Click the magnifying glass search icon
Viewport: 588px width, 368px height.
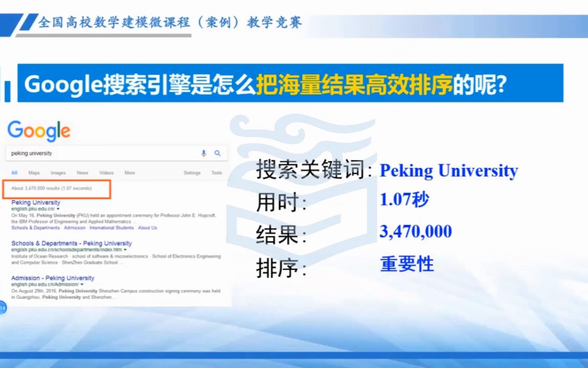tap(218, 153)
